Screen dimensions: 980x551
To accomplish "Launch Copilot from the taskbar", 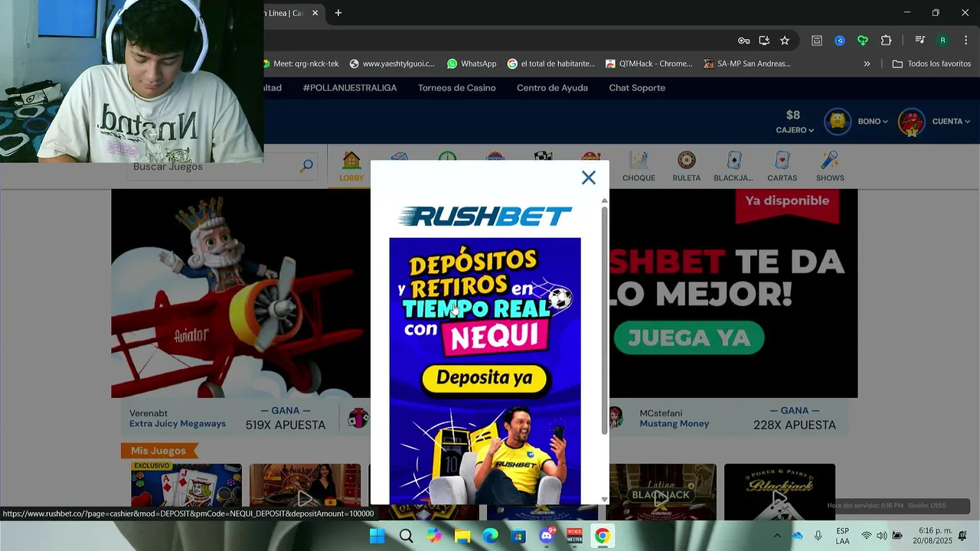I will [x=435, y=536].
